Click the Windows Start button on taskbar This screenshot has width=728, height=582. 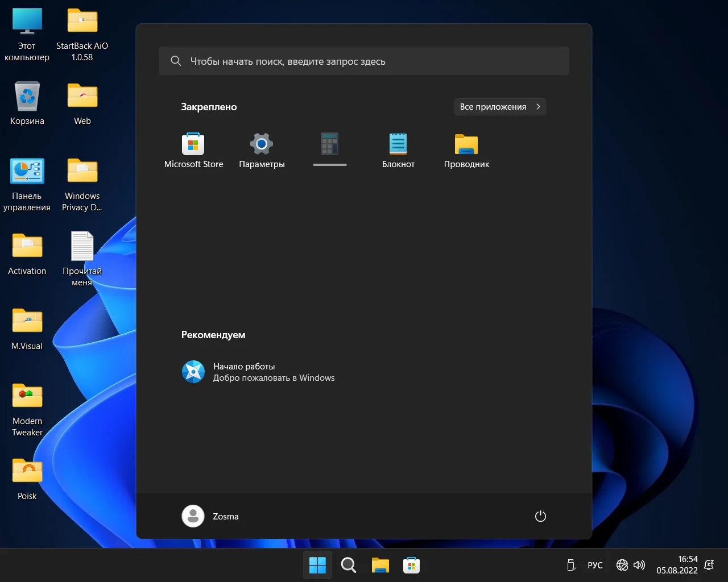point(317,565)
